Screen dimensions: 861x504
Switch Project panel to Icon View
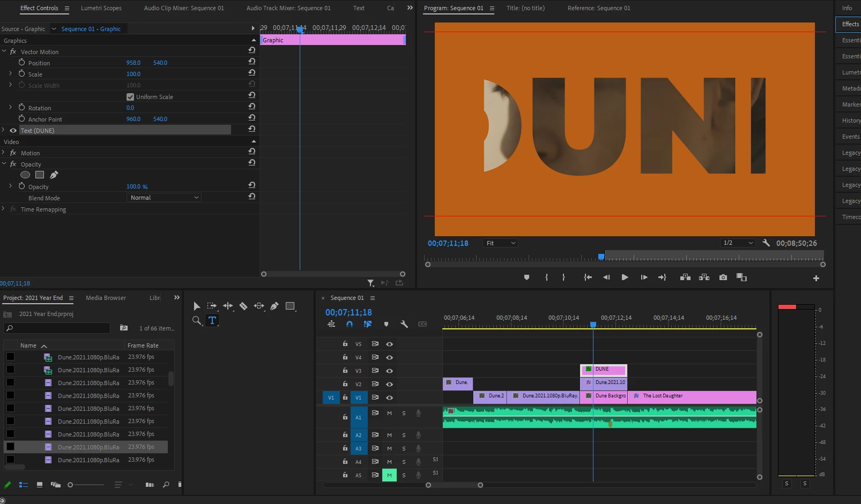pos(40,485)
